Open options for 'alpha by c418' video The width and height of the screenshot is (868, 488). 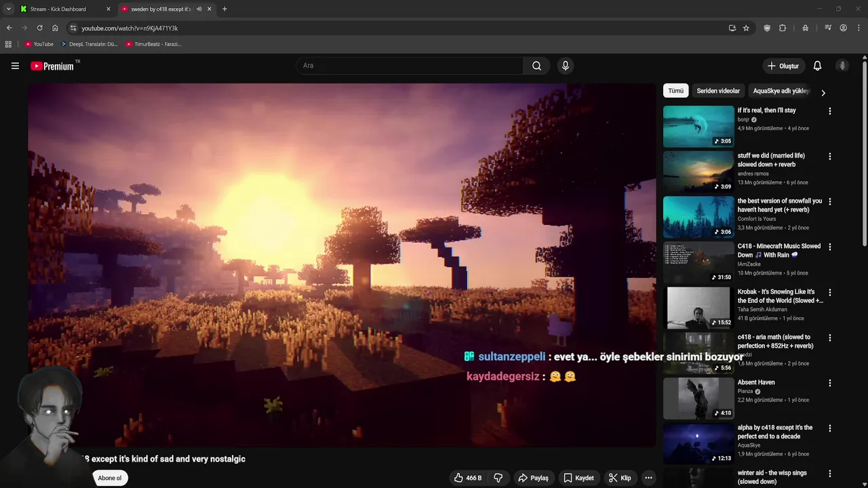click(x=829, y=429)
